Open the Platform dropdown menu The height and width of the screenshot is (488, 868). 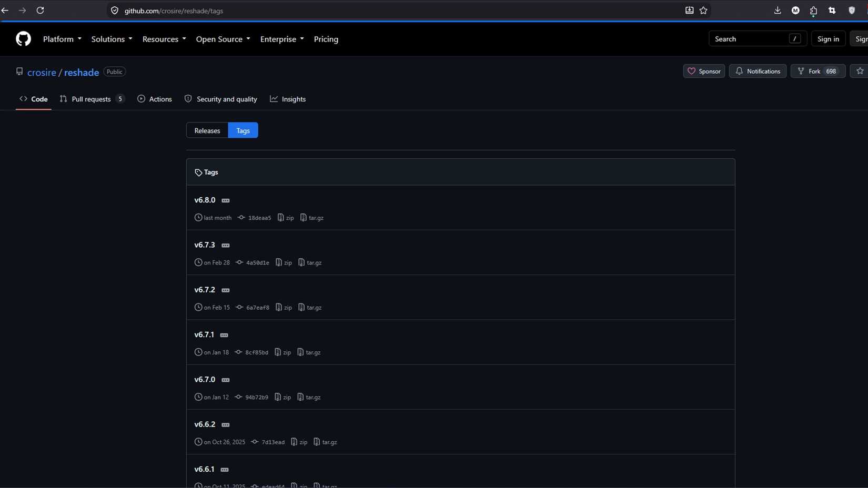point(62,39)
